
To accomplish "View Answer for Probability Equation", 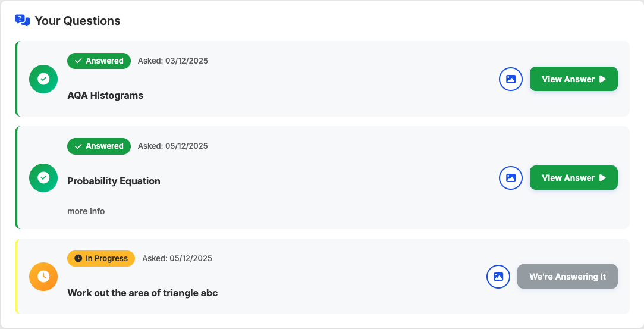I will [x=573, y=178].
